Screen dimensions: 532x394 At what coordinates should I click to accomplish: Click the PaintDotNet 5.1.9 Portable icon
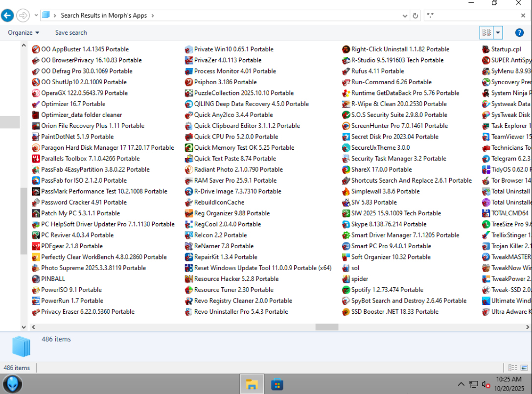[36, 137]
